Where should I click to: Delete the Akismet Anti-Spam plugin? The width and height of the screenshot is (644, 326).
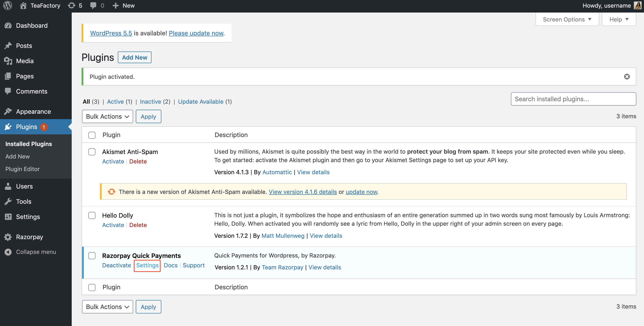[138, 161]
